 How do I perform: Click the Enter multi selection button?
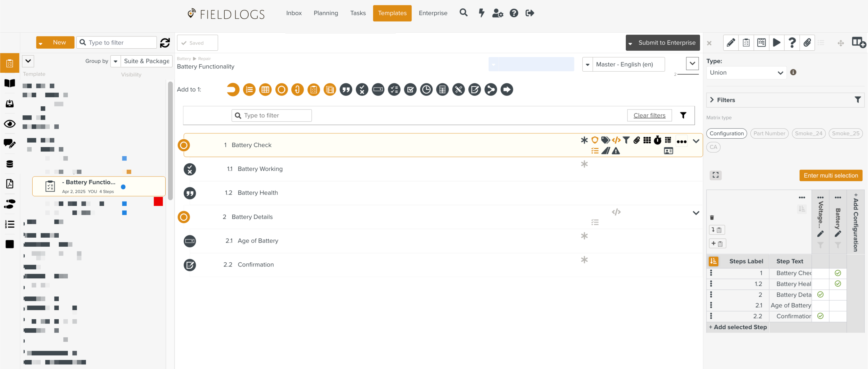coord(831,175)
